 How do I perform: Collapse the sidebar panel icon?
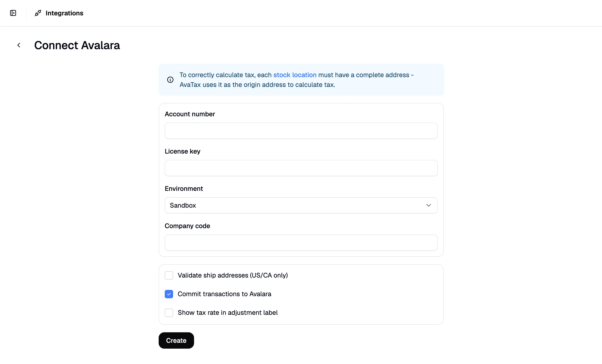[13, 13]
